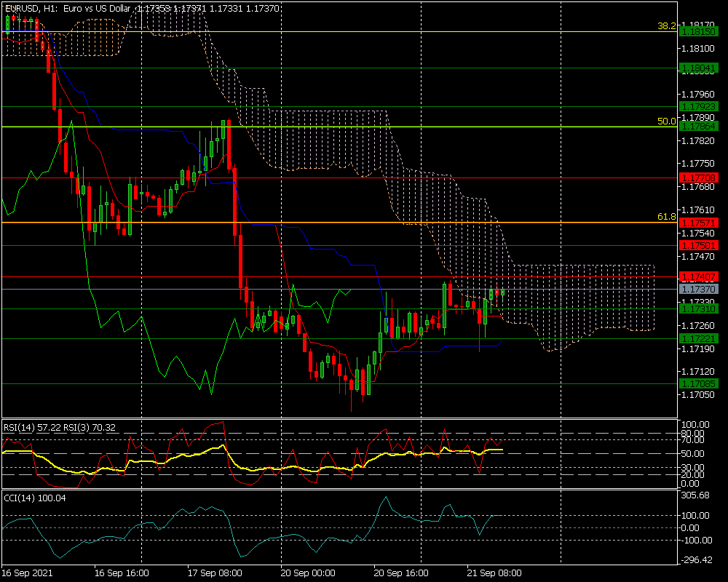
Task: Click the 20 Sep 00:00 time label
Action: click(308, 573)
